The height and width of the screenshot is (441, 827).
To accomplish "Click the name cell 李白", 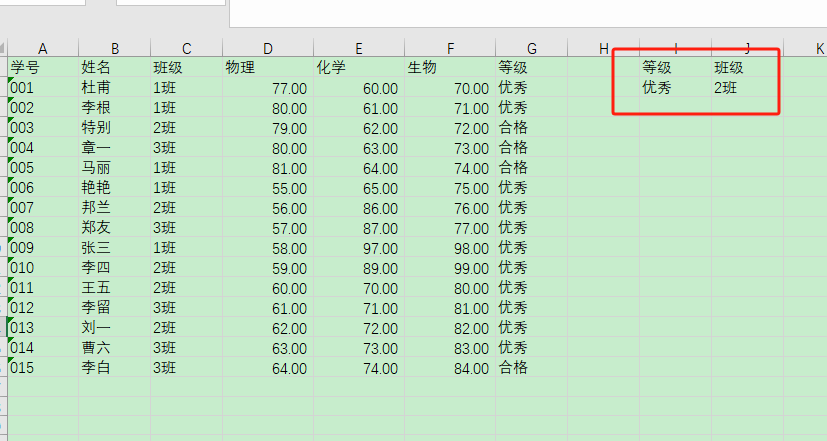I will 114,368.
